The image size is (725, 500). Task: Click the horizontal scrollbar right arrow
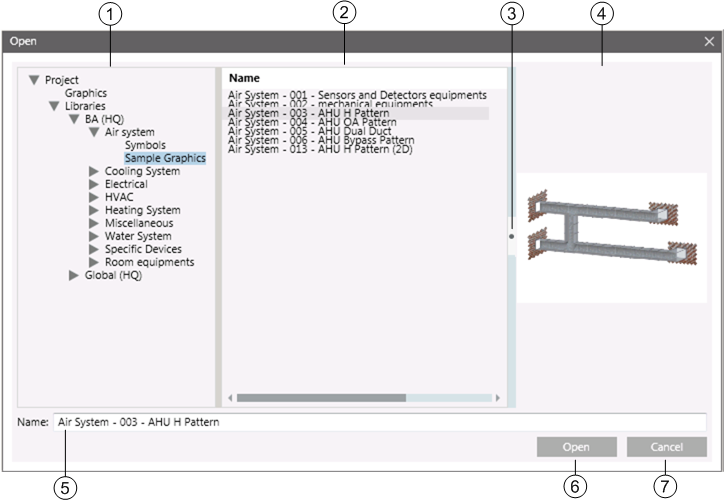pos(498,398)
